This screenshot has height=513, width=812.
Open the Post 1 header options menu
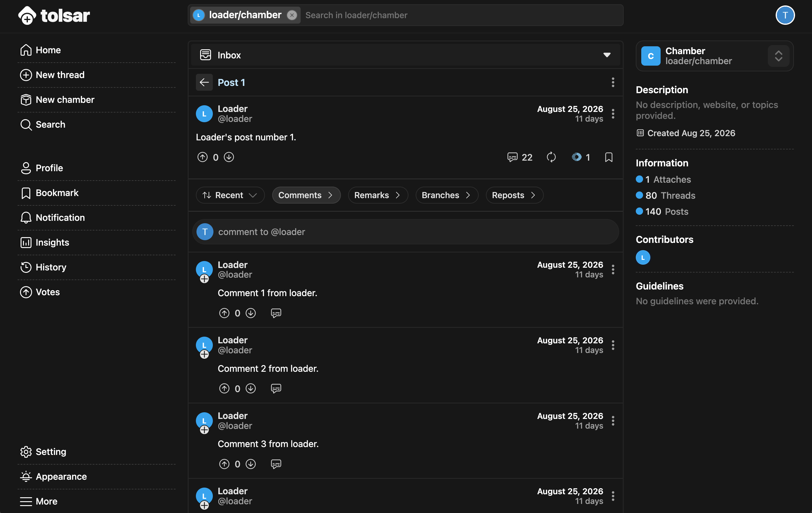tap(613, 82)
